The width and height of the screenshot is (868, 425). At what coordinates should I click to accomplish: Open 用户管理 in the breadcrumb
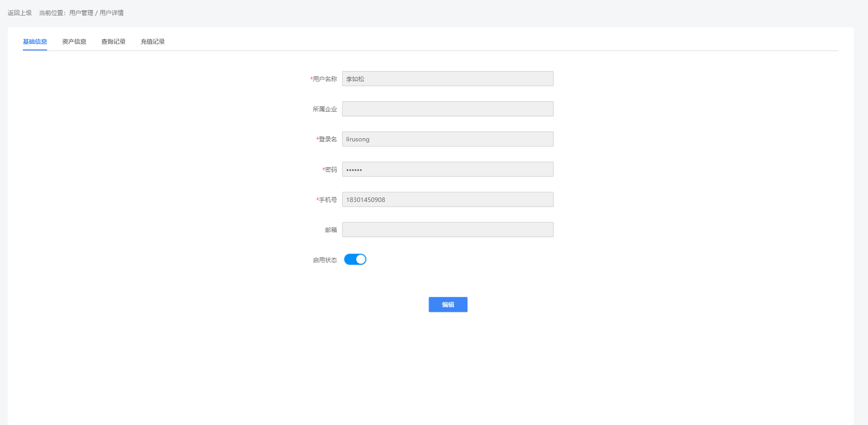tap(81, 13)
